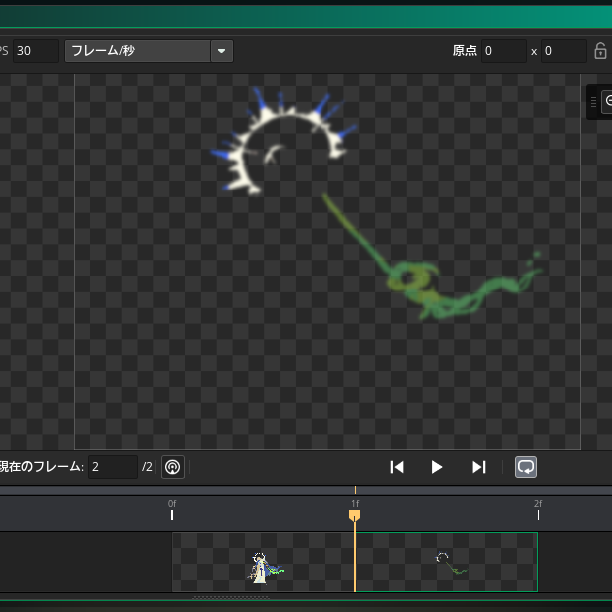612x612 pixels.
Task: Toggle loop playback button
Action: pos(526,467)
